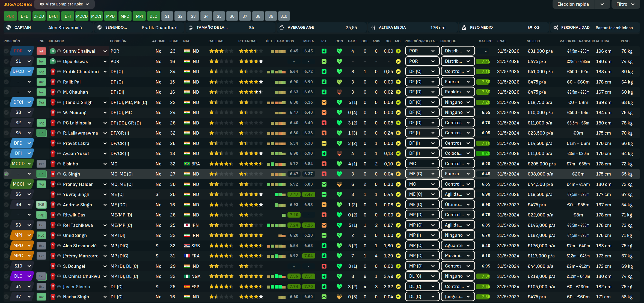The height and width of the screenshot is (303, 644).
Task: Click Omid Singh's five-star ability rating
Action: coord(221,235)
